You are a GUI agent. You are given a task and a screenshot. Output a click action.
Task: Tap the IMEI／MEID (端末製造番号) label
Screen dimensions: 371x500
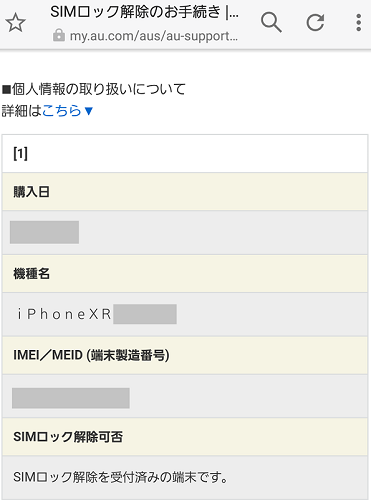(91, 355)
